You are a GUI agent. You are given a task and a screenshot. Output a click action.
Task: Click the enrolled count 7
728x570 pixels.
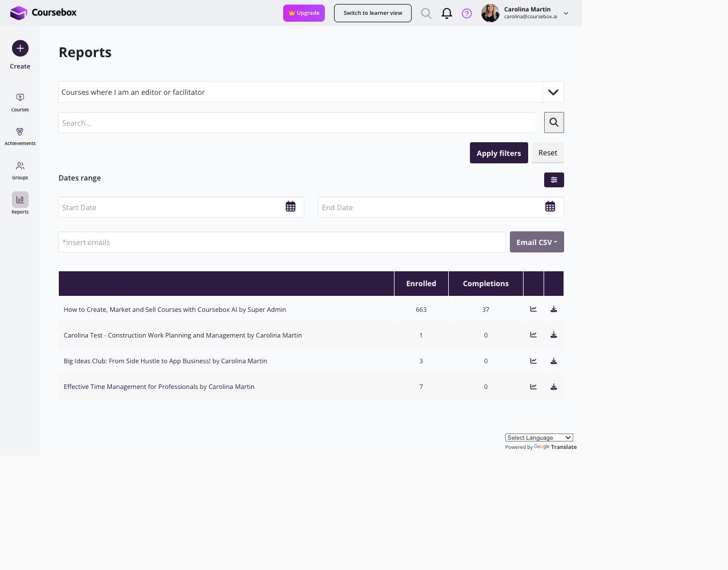pos(421,387)
